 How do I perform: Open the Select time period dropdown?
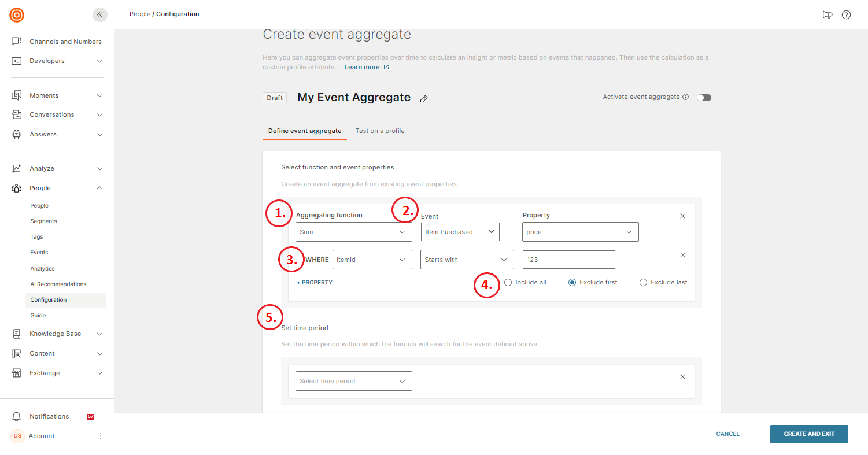click(353, 381)
